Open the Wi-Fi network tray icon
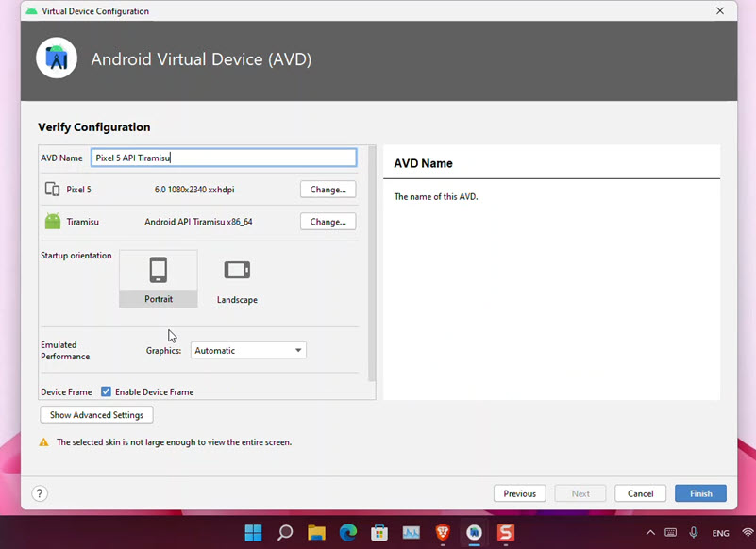Viewport: 756px width, 549px height. pyautogui.click(x=748, y=533)
